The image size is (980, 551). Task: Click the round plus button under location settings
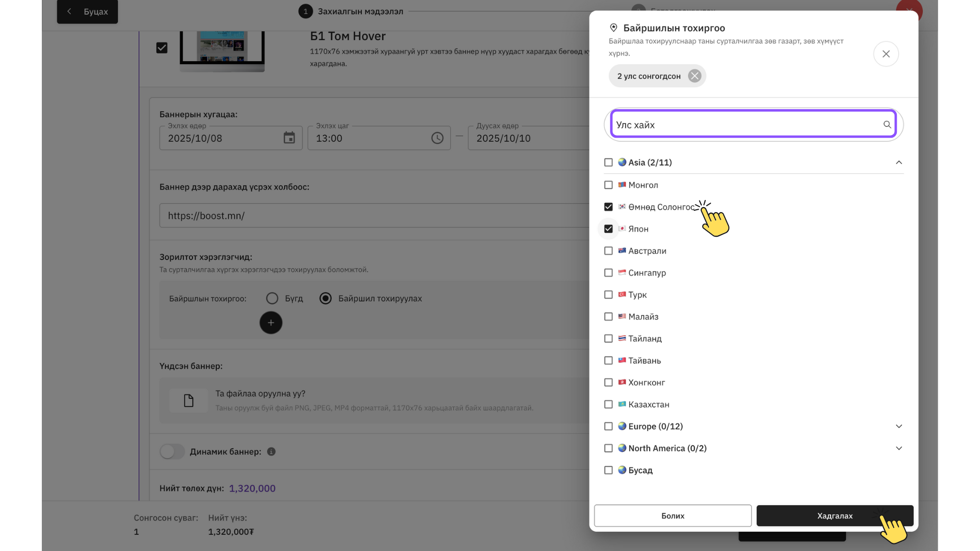pos(271,323)
